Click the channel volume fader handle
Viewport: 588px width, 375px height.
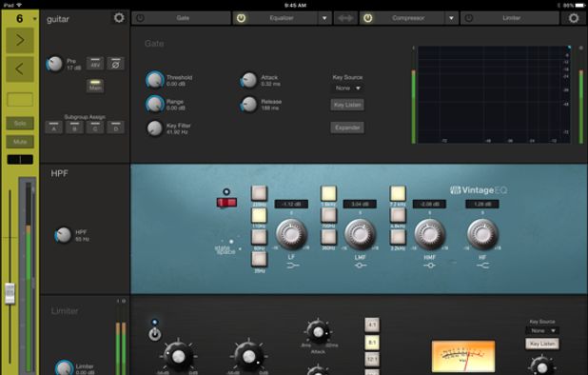[10, 293]
